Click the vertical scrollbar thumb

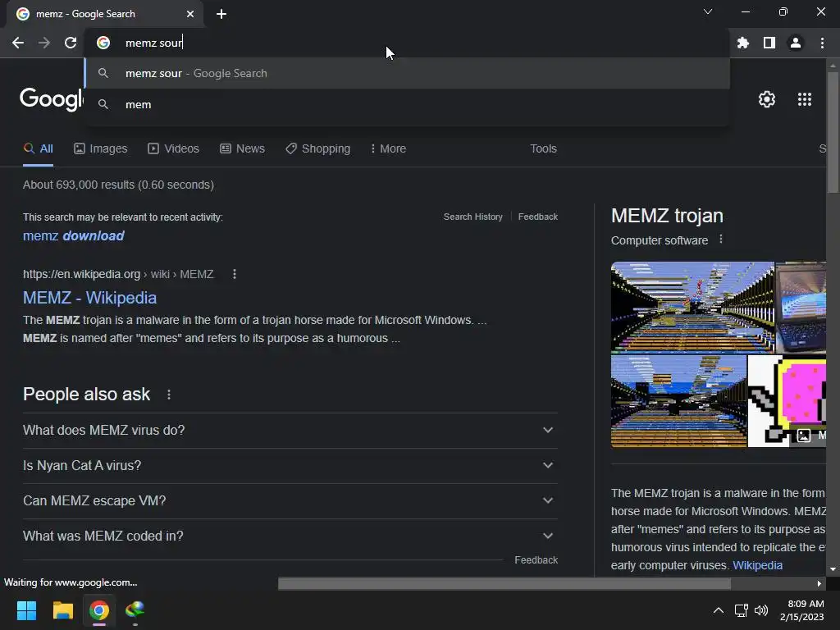click(833, 131)
